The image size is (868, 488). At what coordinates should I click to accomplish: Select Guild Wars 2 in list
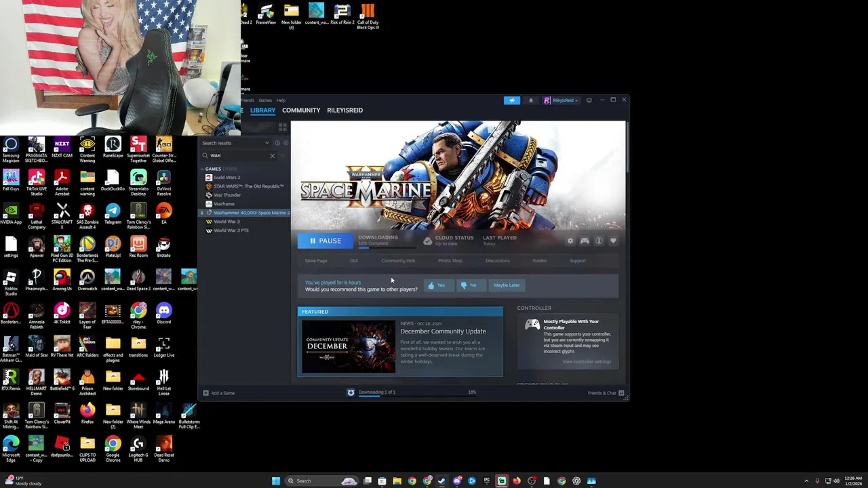226,178
